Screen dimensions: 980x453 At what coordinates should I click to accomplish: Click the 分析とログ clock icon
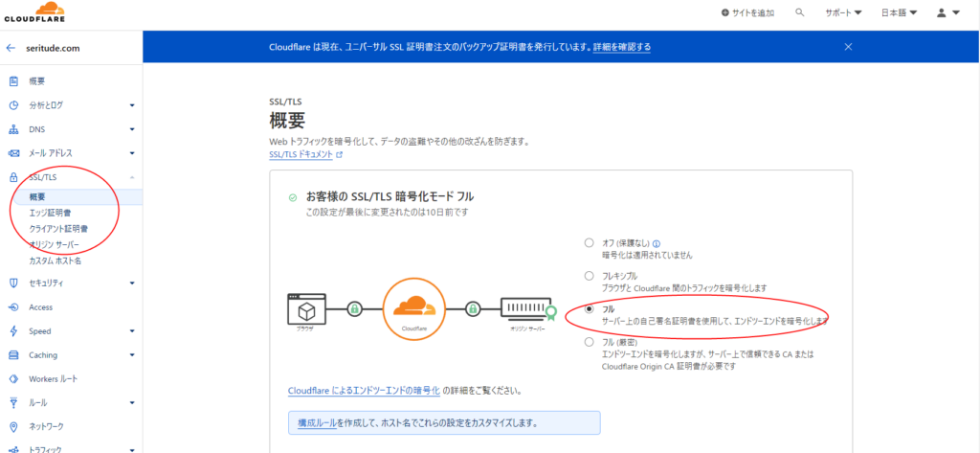click(x=13, y=105)
